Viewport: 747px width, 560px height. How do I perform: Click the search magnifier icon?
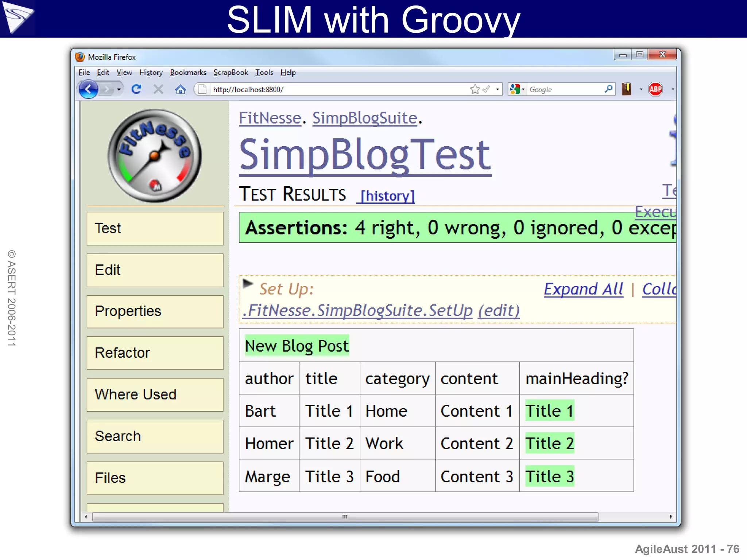coord(608,89)
